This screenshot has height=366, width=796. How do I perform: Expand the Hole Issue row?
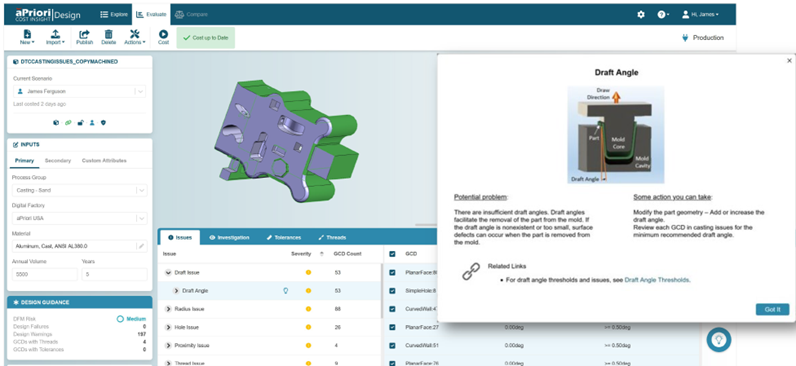tap(168, 327)
